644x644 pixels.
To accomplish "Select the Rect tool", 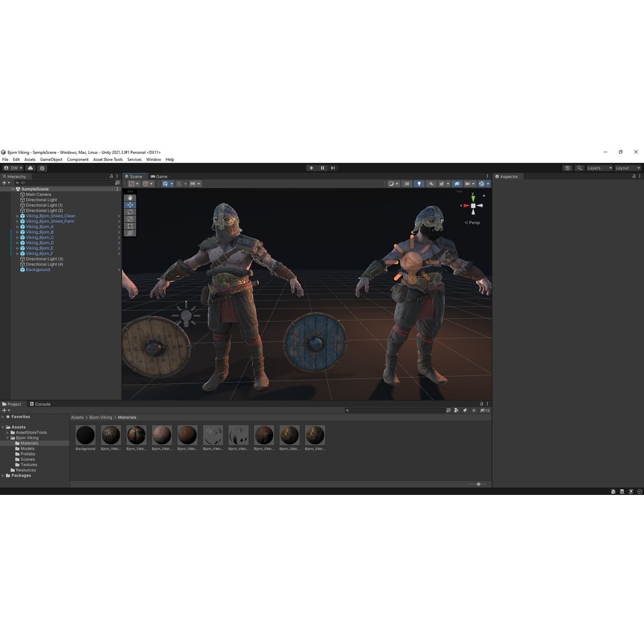I will click(x=130, y=226).
